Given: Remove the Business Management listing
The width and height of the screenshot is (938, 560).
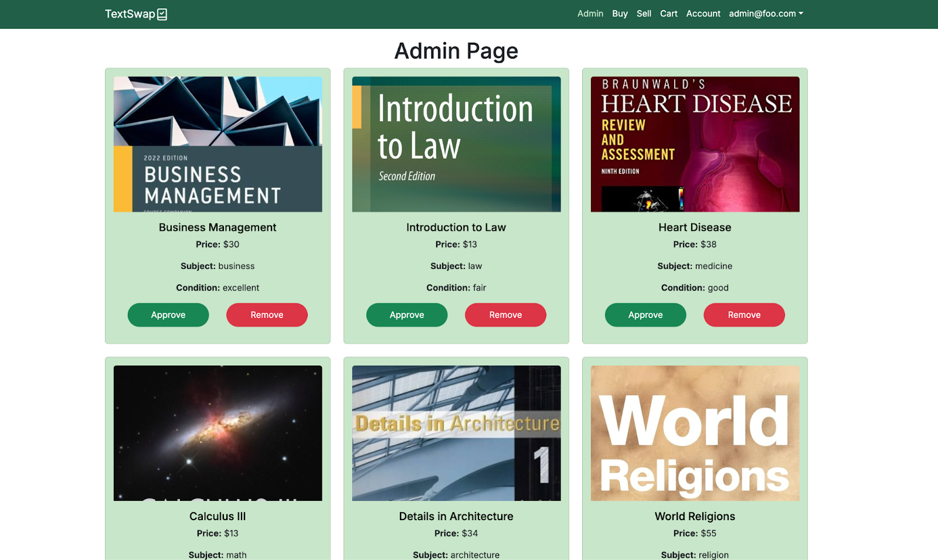Looking at the screenshot, I should 267,315.
